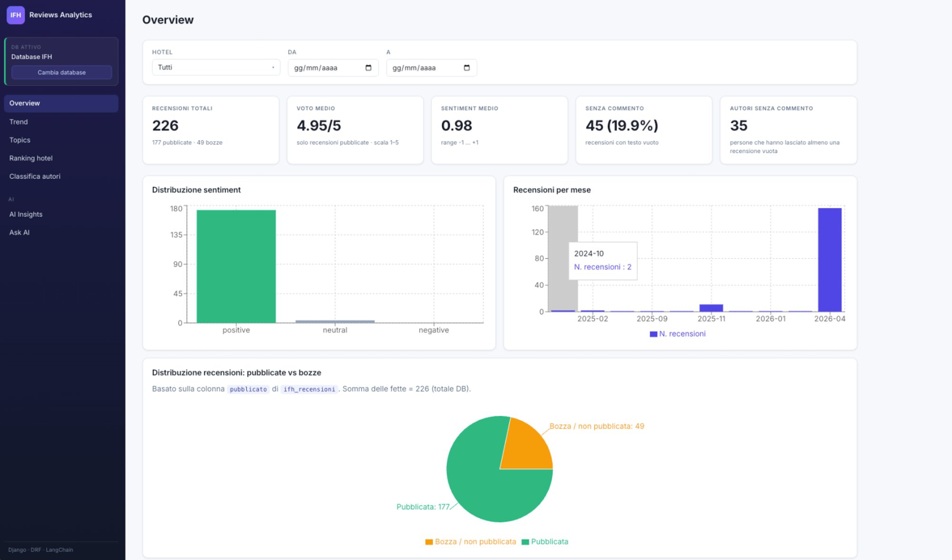Click the Autori Senza Commento 35 value
This screenshot has width=952, height=560.
tap(739, 126)
